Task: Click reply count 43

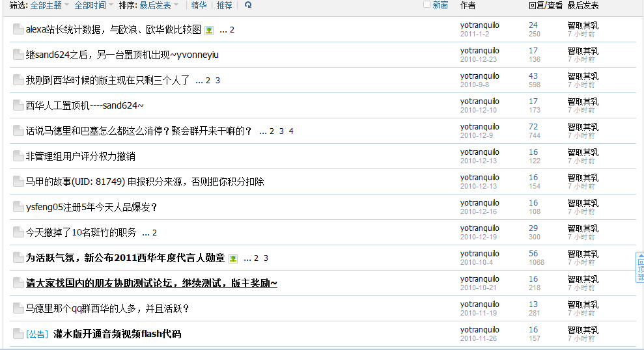Action: 533,76
